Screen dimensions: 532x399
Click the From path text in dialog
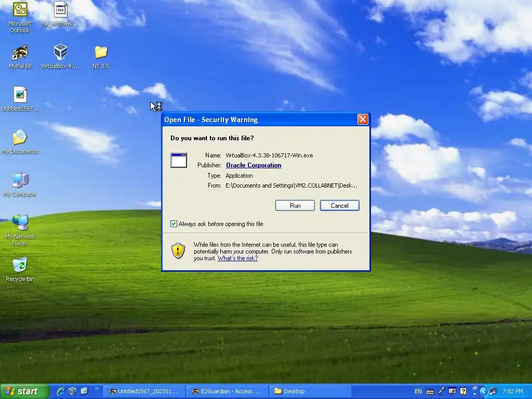291,185
